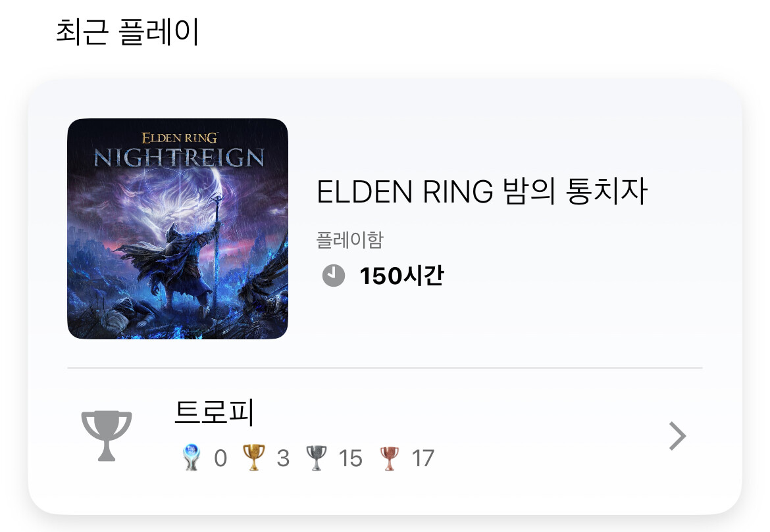The height and width of the screenshot is (532, 770).
Task: Tap the silver trophy count 15
Action: [x=350, y=458]
